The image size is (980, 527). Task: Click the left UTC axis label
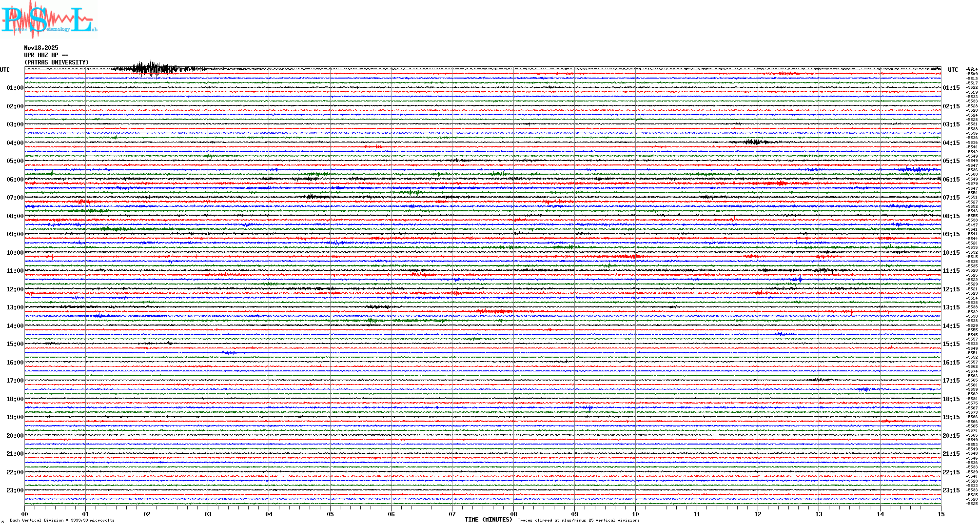click(5, 70)
